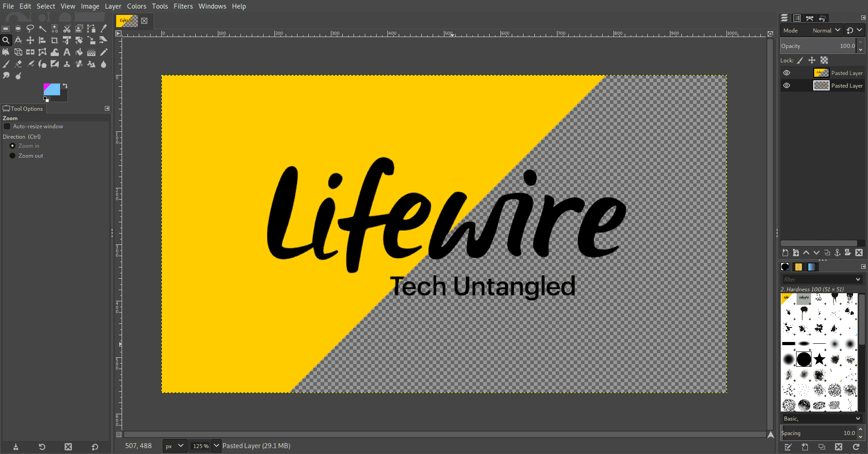Switch to the Channels tab
This screenshot has width=868, height=454.
(797, 18)
